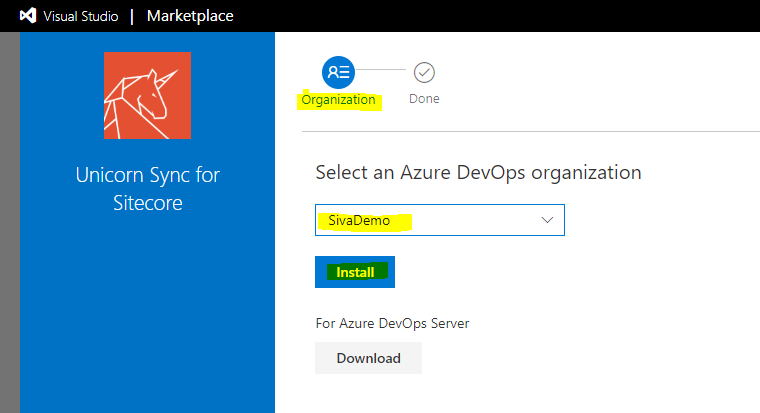The image size is (760, 413).
Task: Click the Select an Azure DevOps organization heading
Action: [478, 172]
